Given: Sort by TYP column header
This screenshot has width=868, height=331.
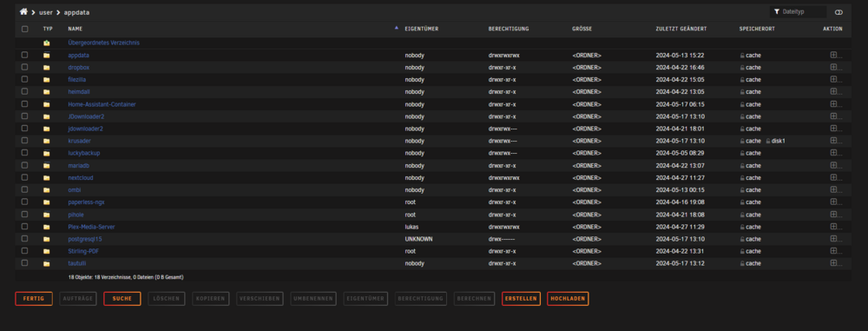Looking at the screenshot, I should [x=48, y=29].
